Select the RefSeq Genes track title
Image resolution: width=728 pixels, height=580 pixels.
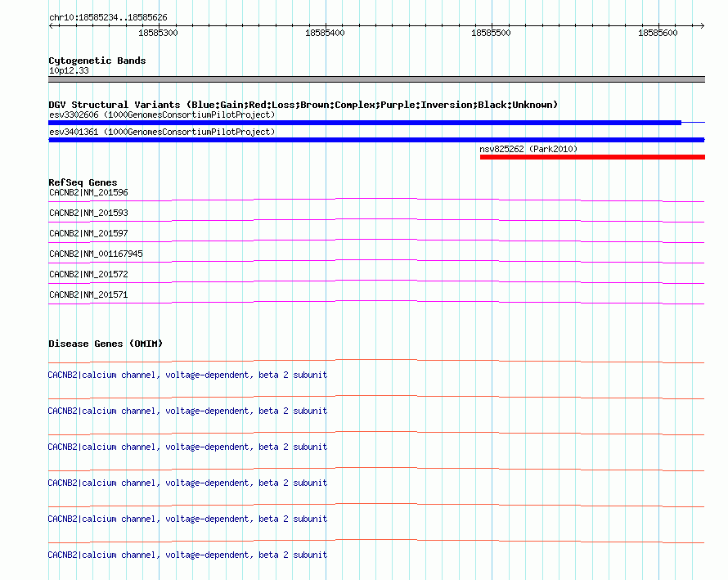click(83, 182)
